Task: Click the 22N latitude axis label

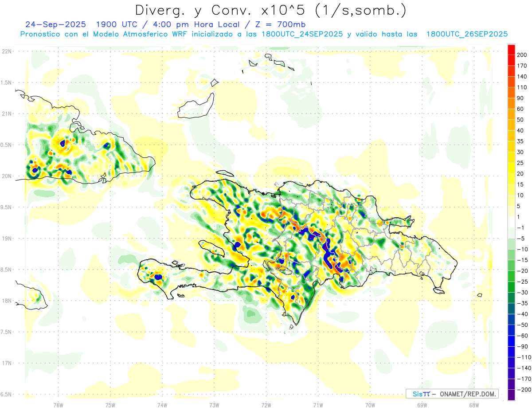Action: (x=7, y=51)
